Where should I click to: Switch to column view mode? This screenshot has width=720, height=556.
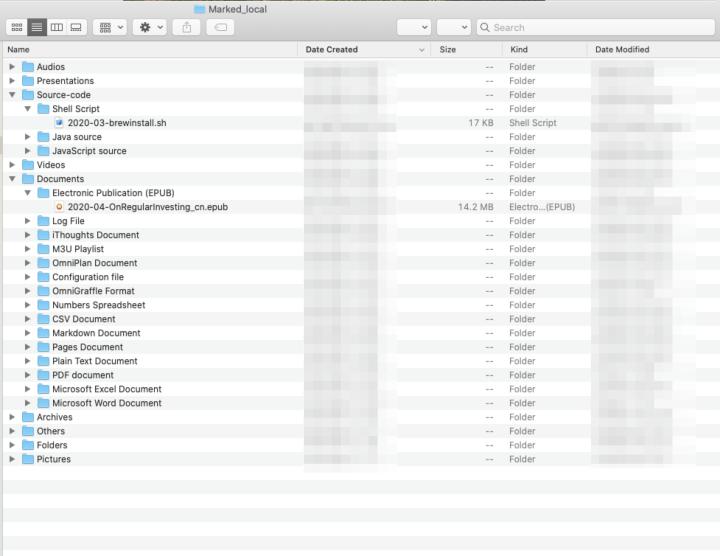click(56, 28)
